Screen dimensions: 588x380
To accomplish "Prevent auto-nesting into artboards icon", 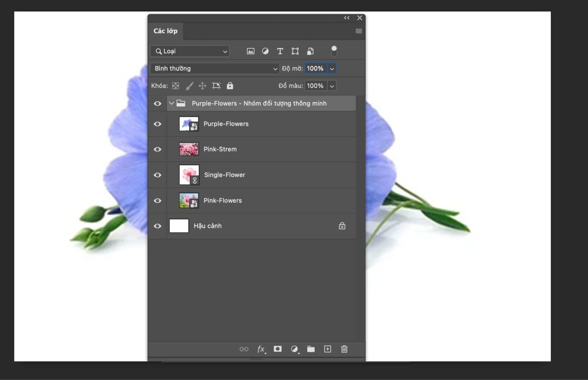I will (x=216, y=86).
